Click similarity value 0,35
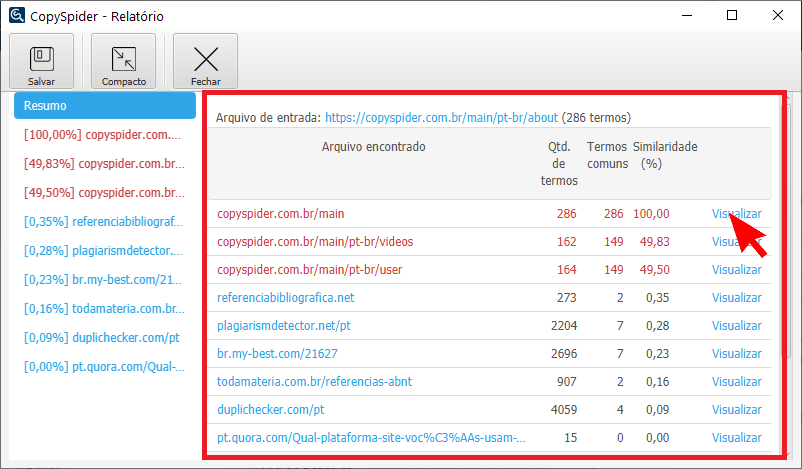Screen dimensions: 802x469 point(657,298)
